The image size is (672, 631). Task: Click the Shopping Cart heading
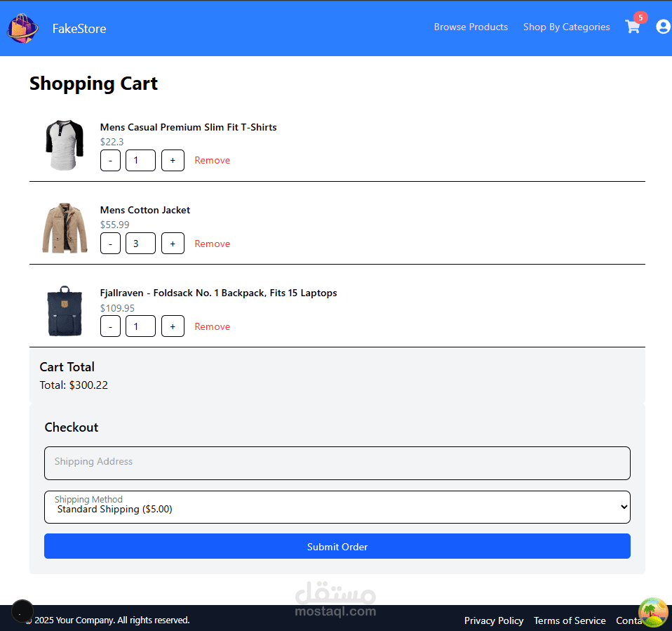click(93, 84)
